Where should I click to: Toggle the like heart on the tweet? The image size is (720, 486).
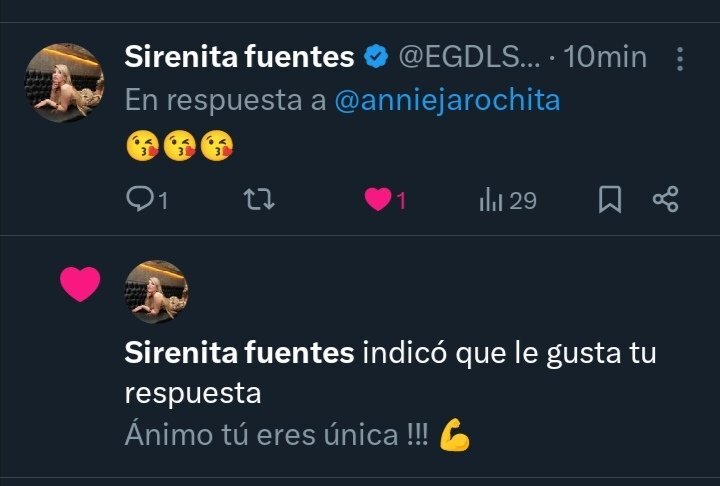coord(377,201)
